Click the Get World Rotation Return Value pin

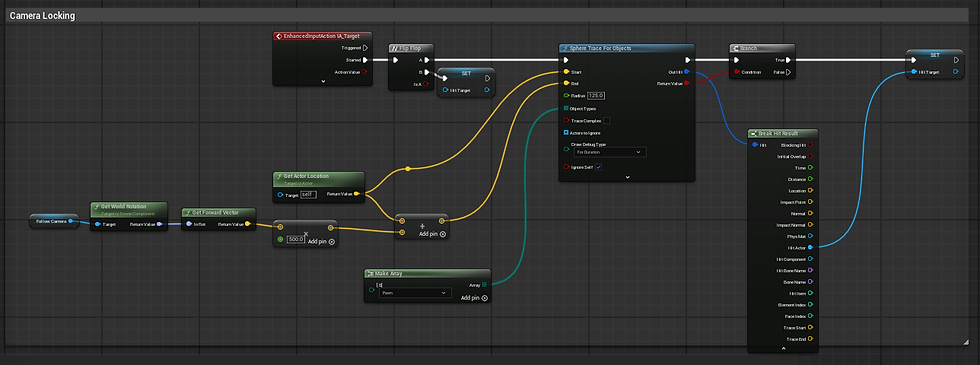(159, 224)
